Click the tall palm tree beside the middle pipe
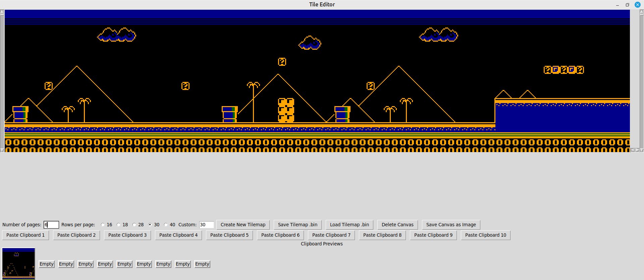 pyautogui.click(x=253, y=102)
